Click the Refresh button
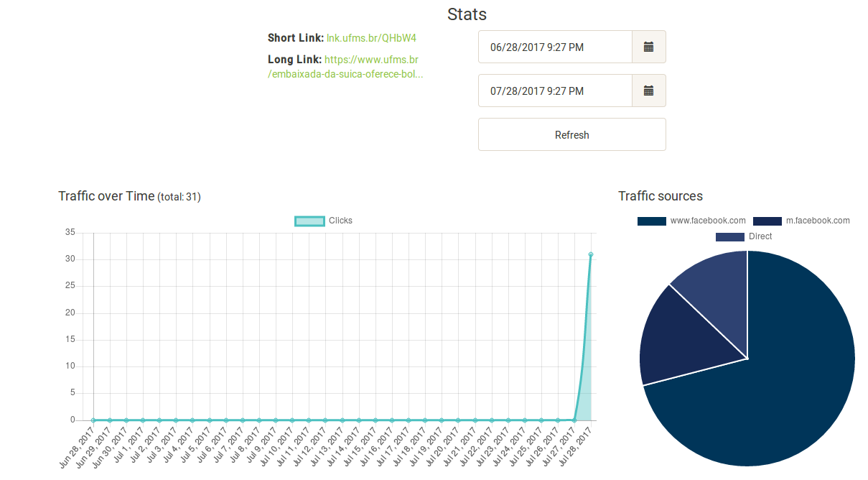 [571, 135]
